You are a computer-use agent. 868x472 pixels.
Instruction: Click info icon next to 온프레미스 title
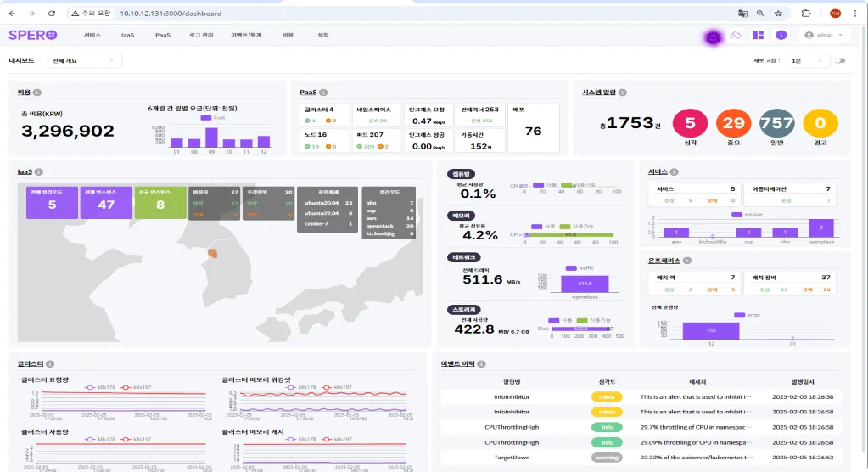coord(687,261)
